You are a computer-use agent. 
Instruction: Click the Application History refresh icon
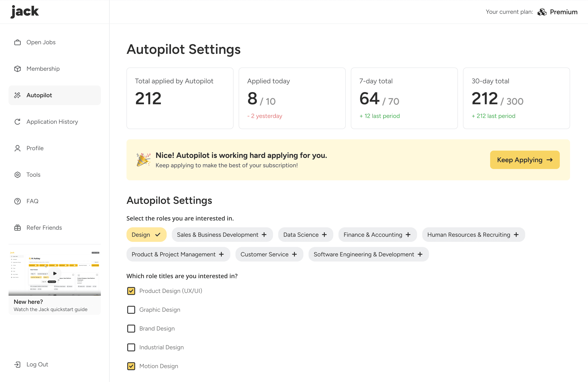pos(17,122)
